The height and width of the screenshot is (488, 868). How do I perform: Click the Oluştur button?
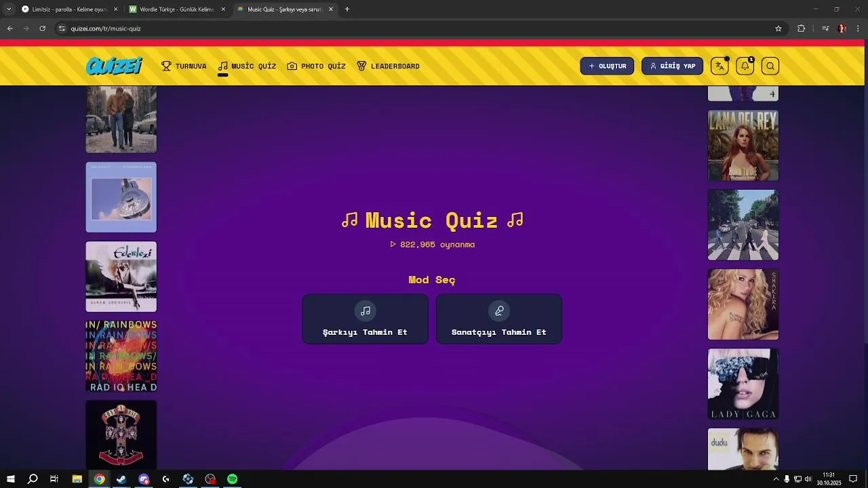click(x=607, y=66)
